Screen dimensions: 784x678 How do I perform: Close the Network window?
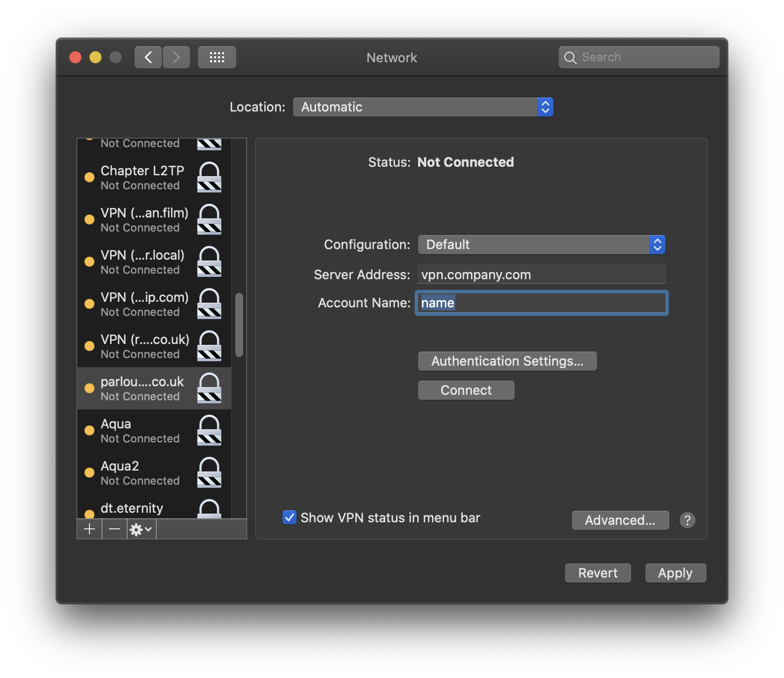[x=75, y=57]
